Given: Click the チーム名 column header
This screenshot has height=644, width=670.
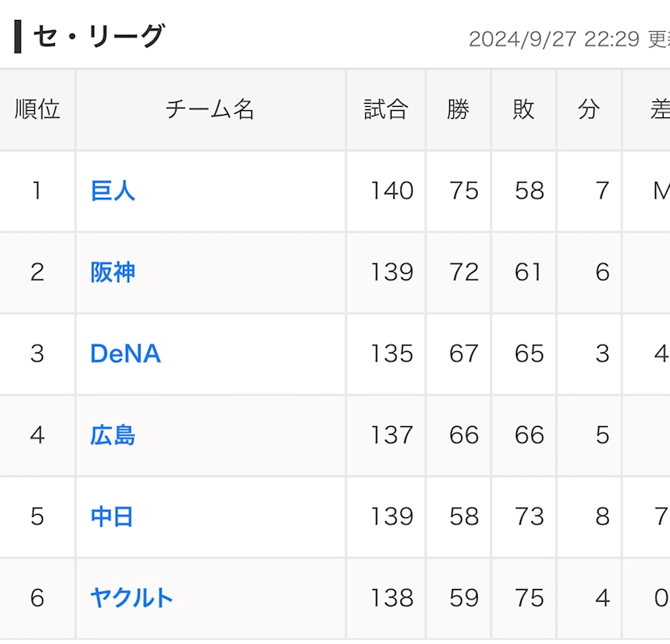Looking at the screenshot, I should [x=210, y=109].
